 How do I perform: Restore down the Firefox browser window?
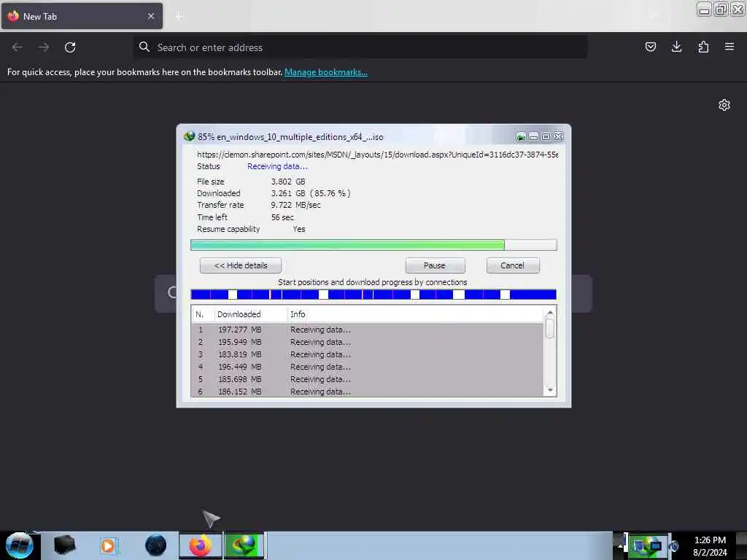[721, 9]
